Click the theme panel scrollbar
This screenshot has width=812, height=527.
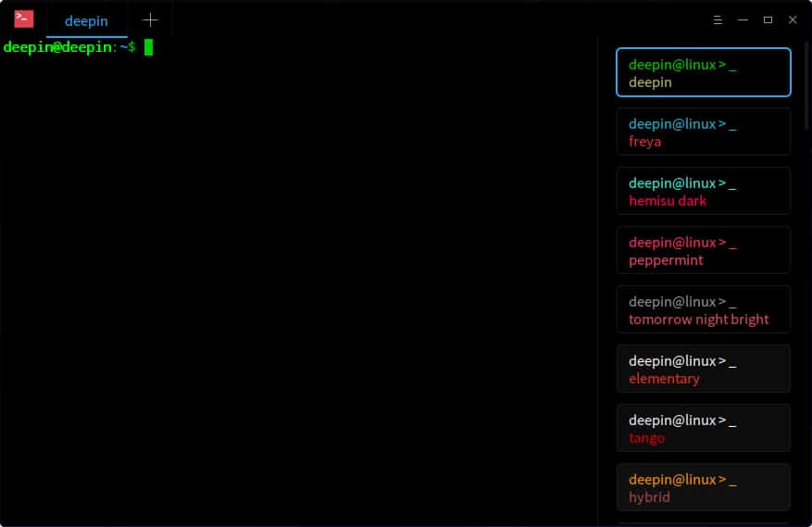click(x=806, y=85)
